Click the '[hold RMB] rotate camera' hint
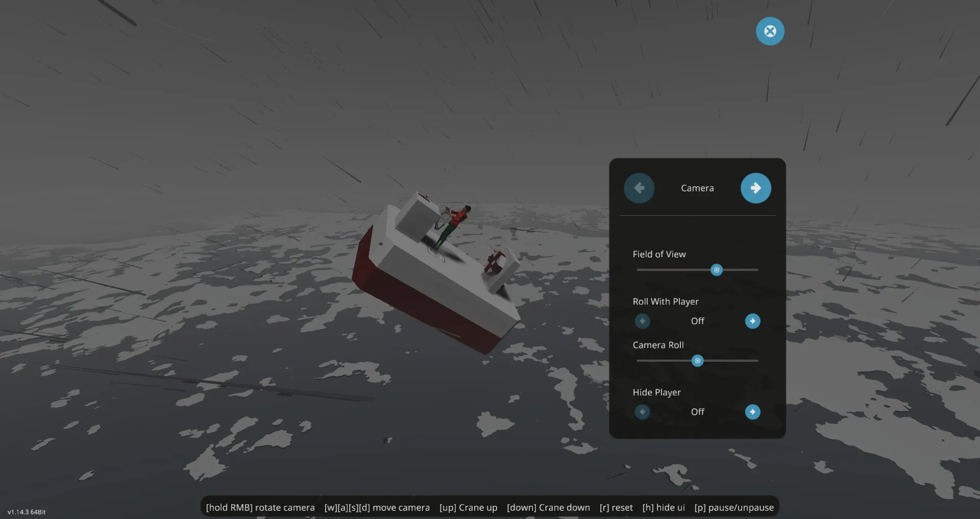The width and height of the screenshot is (980, 519). 260,508
